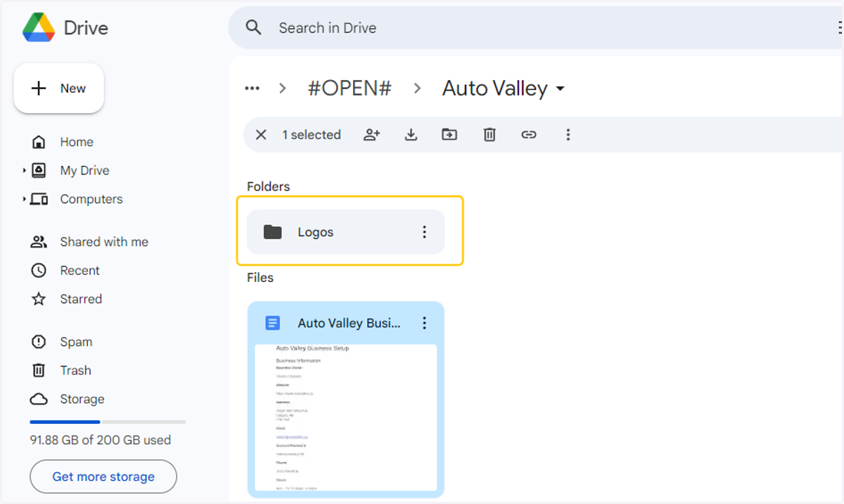This screenshot has height=504, width=844.
Task: Expand the My Drive tree arrow
Action: (24, 171)
